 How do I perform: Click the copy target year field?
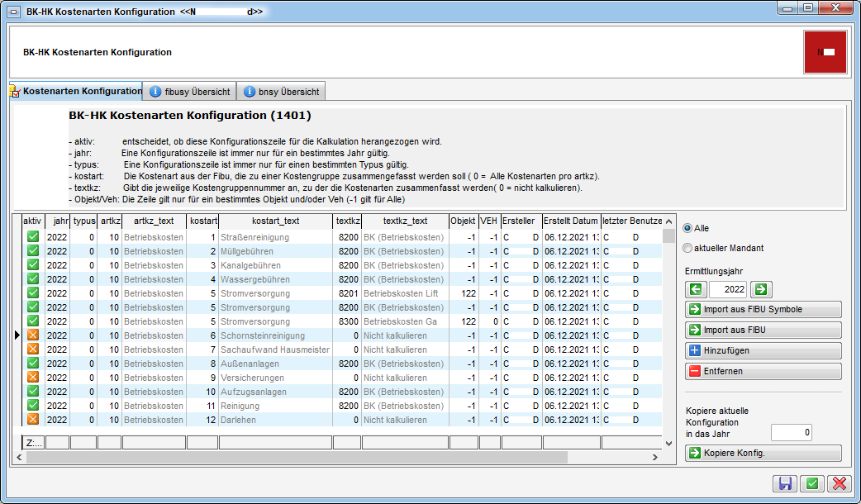tap(792, 433)
